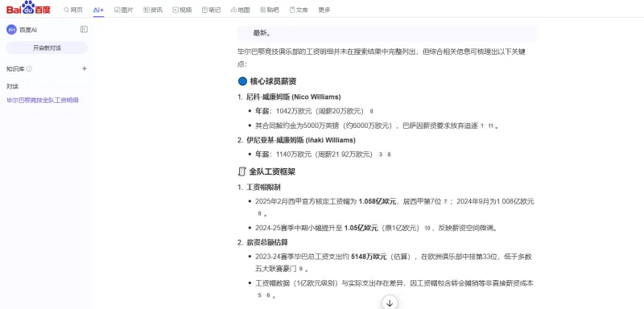Click the 5148万欧元 bold value
Viewport: 644px width, 309px height.
coord(369,257)
